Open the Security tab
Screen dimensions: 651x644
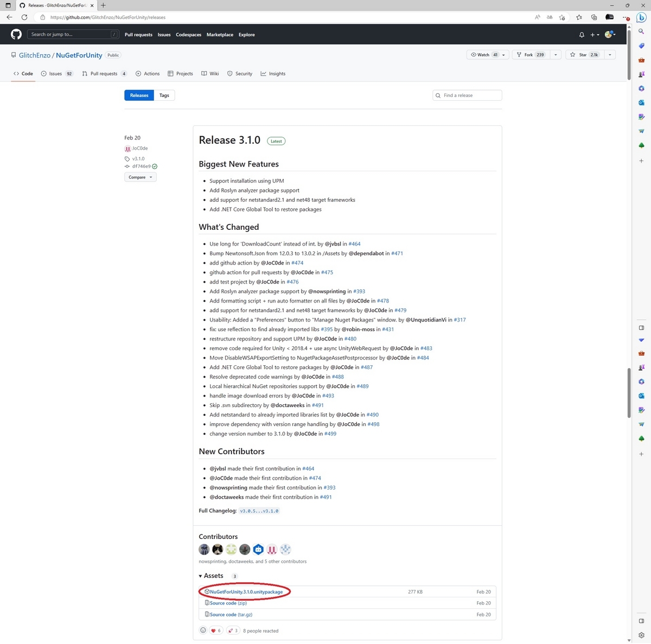240,74
